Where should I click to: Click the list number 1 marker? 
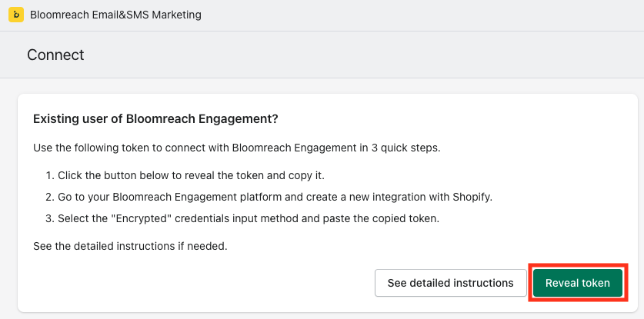49,176
